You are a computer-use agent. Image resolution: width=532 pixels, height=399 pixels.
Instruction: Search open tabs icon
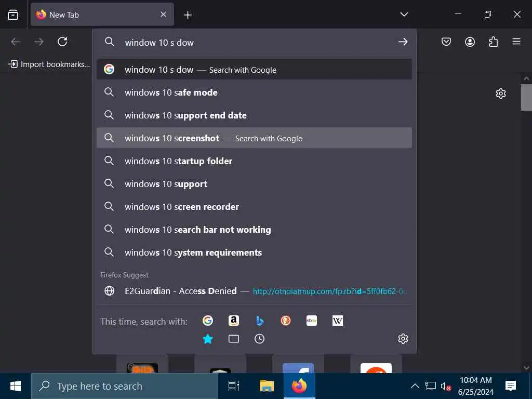pos(234,339)
